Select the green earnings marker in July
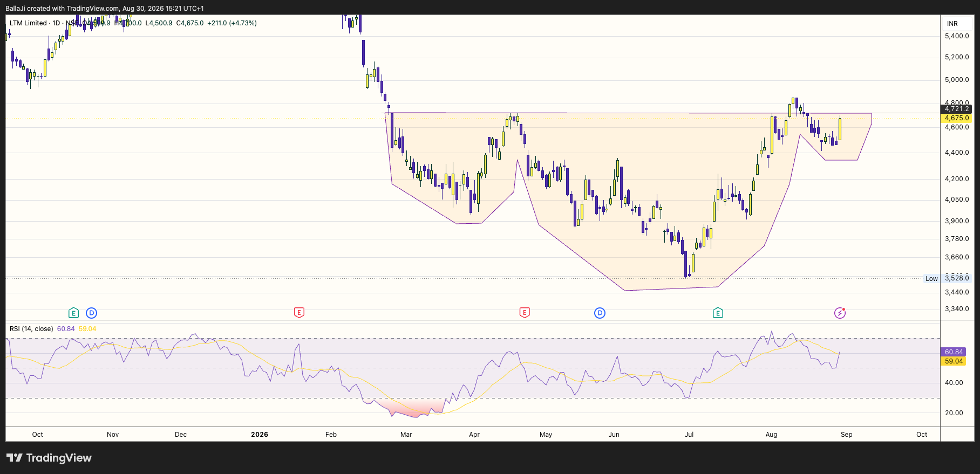This screenshot has width=980, height=474. 718,313
